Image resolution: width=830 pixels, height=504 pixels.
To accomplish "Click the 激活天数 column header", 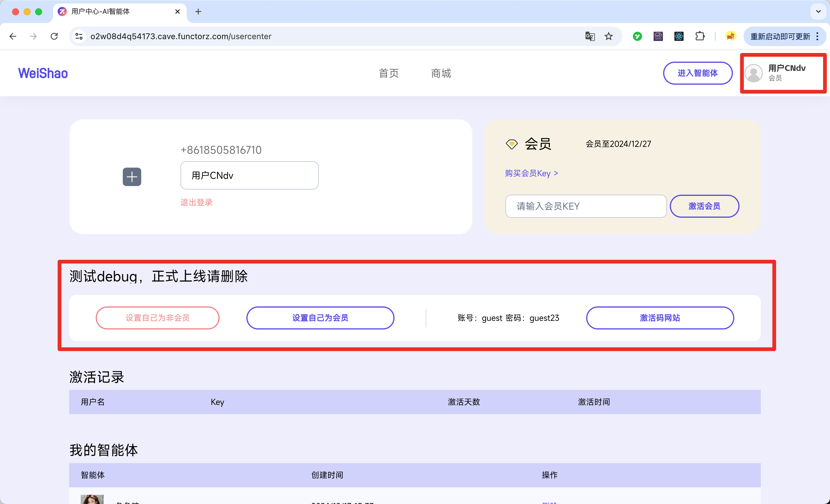I will click(x=463, y=402).
